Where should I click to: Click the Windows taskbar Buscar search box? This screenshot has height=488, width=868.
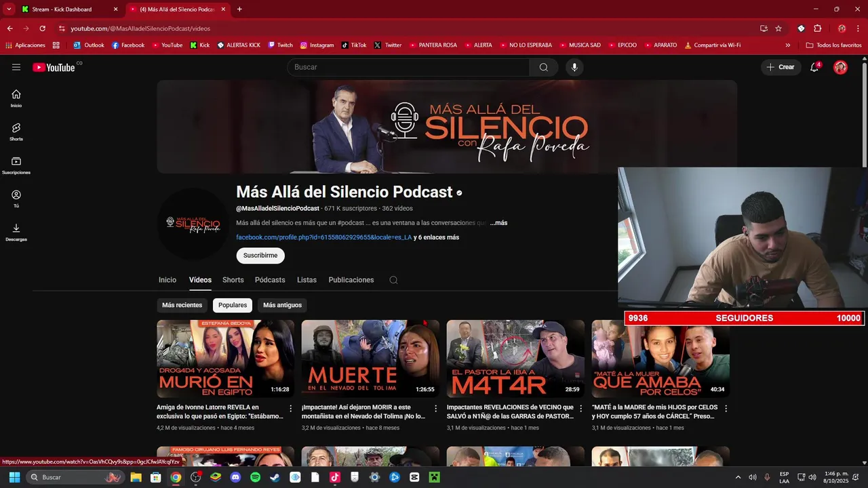coord(75,477)
